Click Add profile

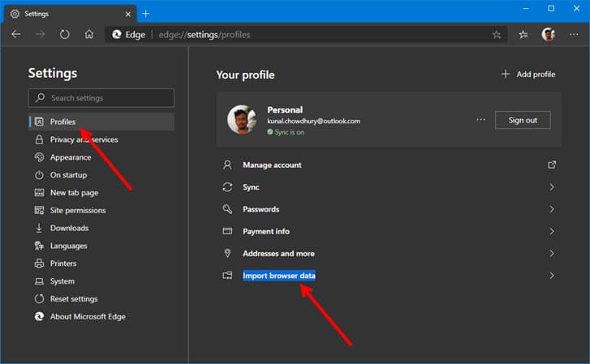tap(528, 74)
